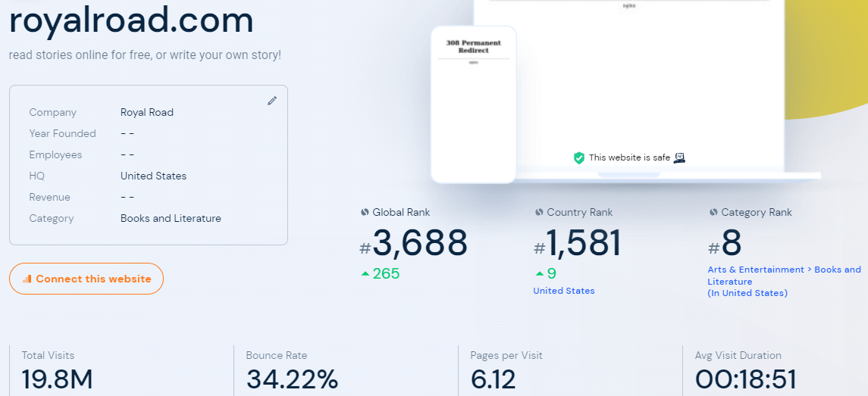Open Arts & Entertainment Books and Literature link
868x396 pixels.
pyautogui.click(x=784, y=276)
